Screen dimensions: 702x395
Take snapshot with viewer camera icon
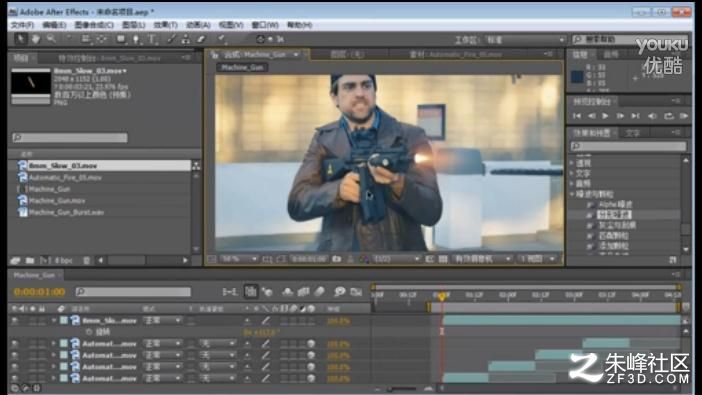tap(337, 259)
